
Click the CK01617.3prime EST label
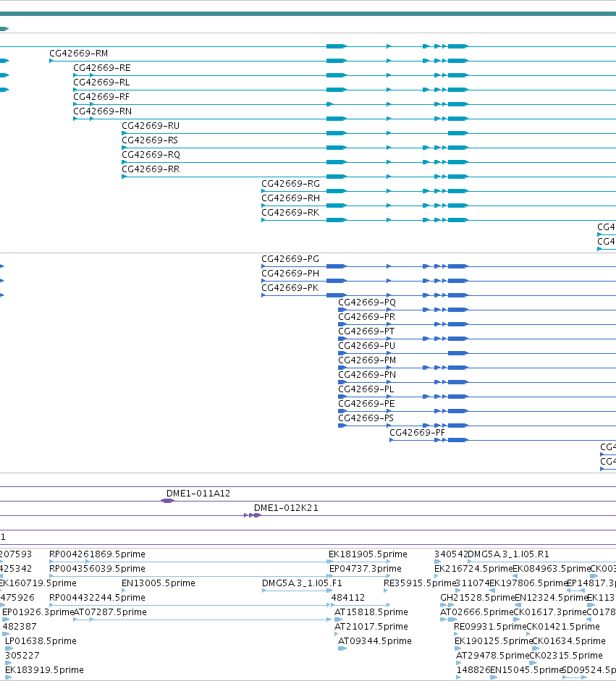(x=549, y=612)
